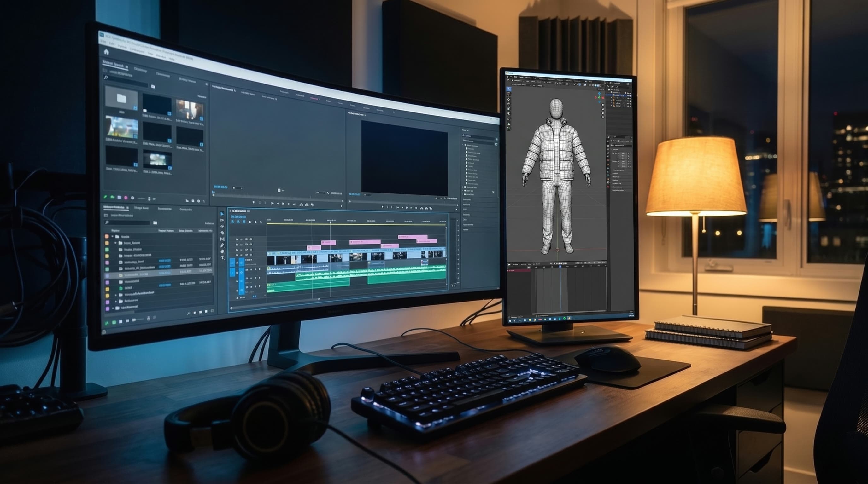The image size is (868, 484).
Task: Select the Measure tool in Blender
Action: click(509, 124)
